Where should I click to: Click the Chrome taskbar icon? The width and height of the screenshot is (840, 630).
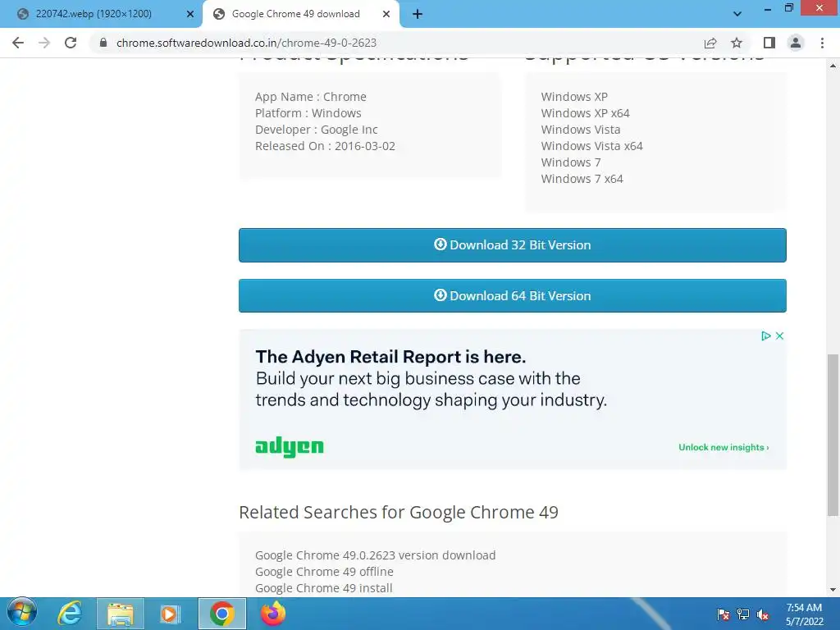221,614
